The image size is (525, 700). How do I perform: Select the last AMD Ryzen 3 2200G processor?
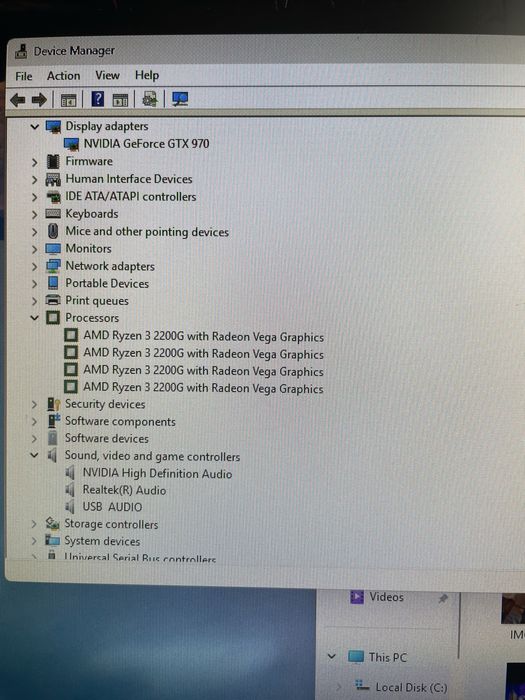(x=203, y=388)
